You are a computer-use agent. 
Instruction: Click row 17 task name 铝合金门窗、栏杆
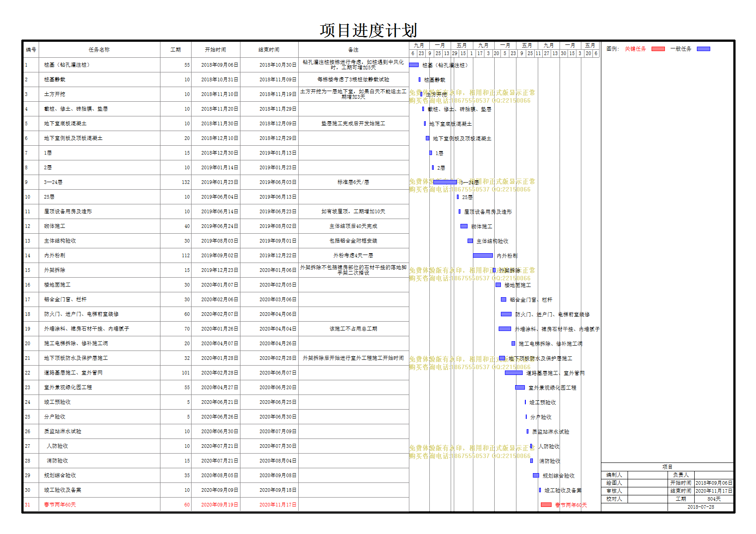click(65, 299)
